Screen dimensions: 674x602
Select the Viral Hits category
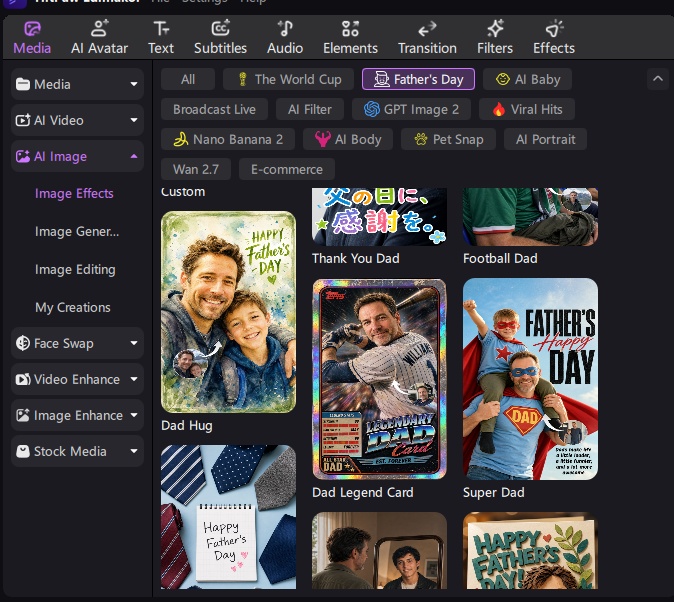[x=527, y=109]
